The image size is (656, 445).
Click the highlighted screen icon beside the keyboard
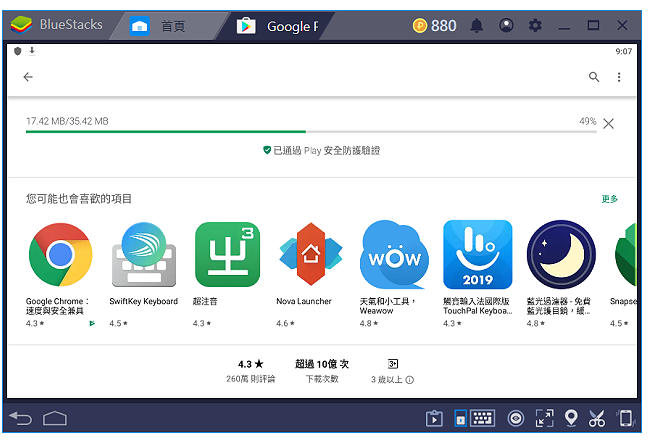461,418
